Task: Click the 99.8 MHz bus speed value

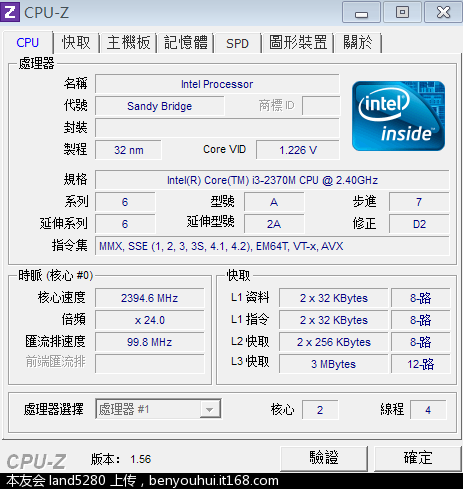Action: (x=149, y=342)
